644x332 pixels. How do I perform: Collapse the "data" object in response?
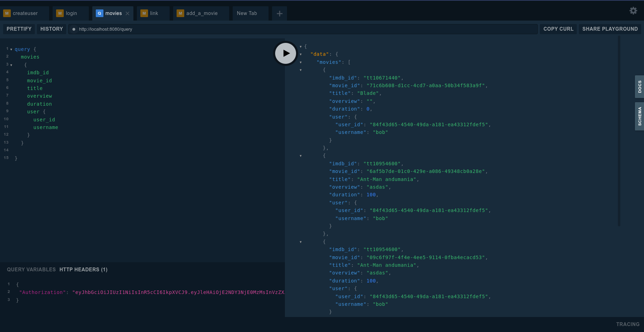tap(301, 54)
